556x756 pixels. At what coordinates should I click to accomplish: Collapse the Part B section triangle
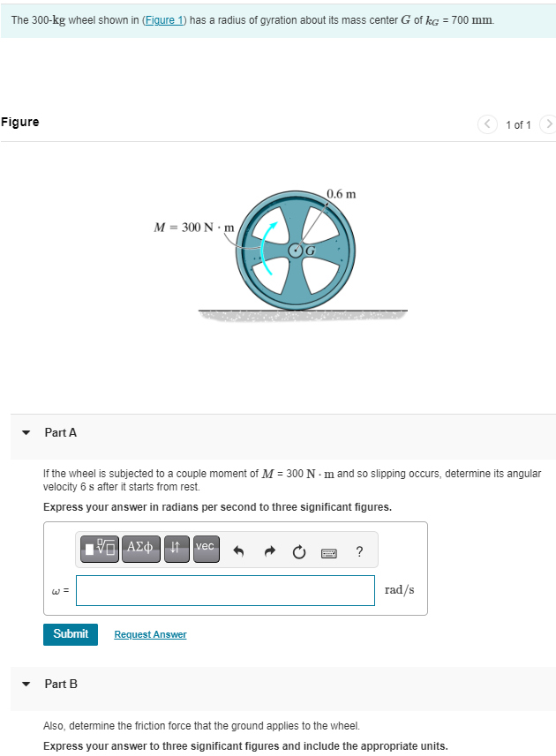point(25,684)
